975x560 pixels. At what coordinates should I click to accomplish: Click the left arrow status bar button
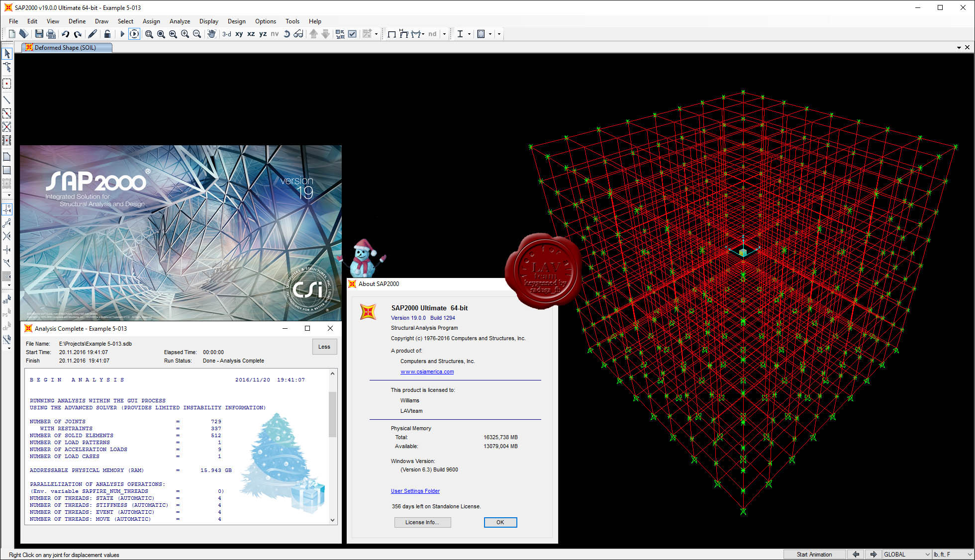(x=856, y=555)
